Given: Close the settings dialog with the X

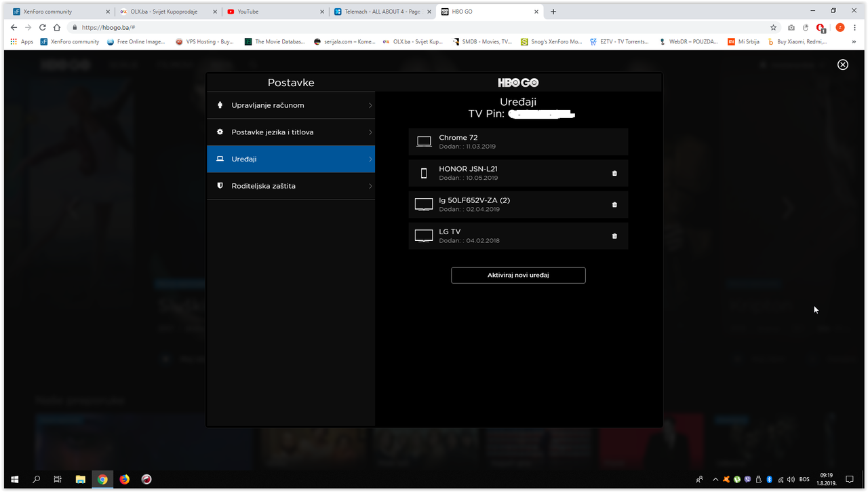Looking at the screenshot, I should point(843,64).
